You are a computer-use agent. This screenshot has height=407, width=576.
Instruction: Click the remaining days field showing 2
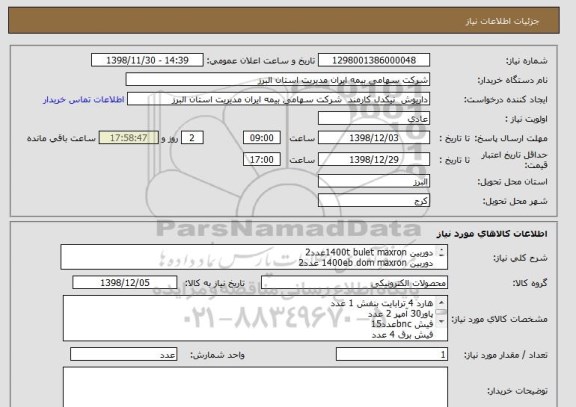192,138
